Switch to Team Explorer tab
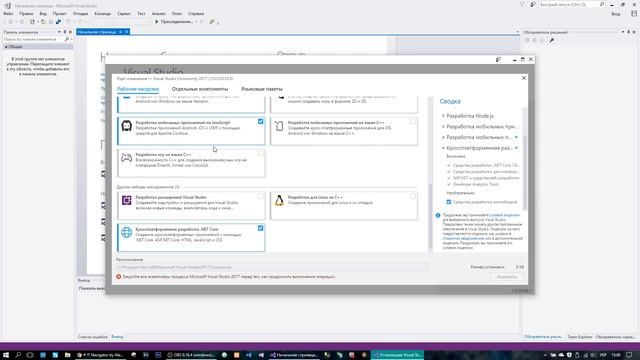The width and height of the screenshot is (640, 360). pyautogui.click(x=580, y=337)
